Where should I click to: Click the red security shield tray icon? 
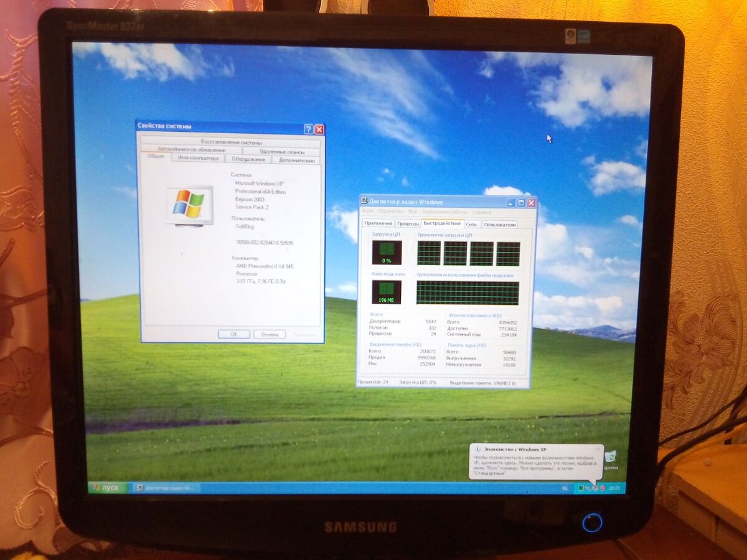point(603,488)
